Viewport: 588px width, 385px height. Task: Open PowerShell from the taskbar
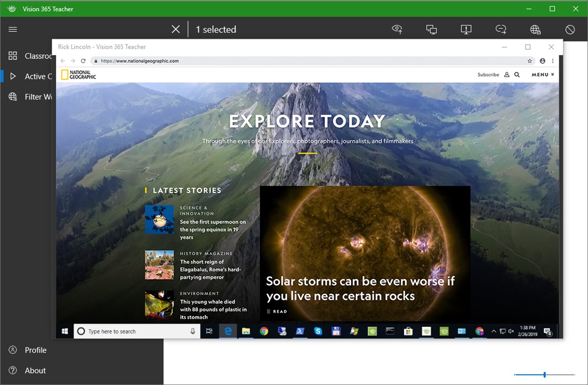click(x=300, y=331)
